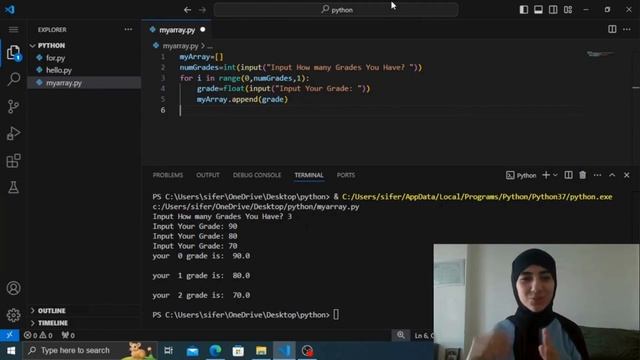
Task: Open Explorer Views and More Actions ellipsis
Action: pos(128,29)
